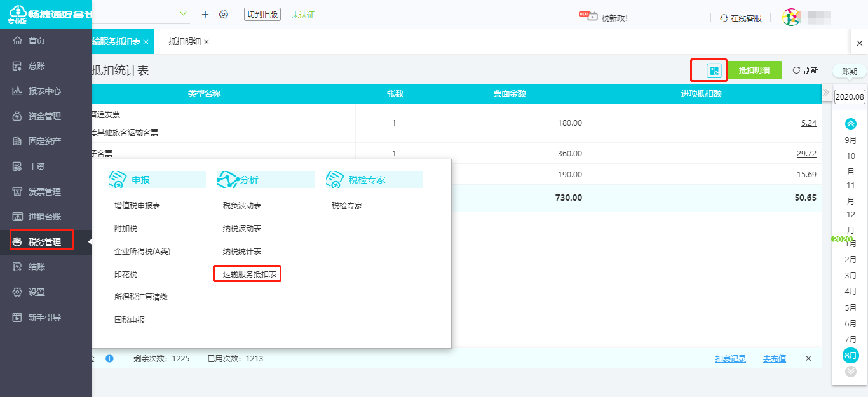
Task: Jump to previous year with up chevron
Action: [x=851, y=124]
